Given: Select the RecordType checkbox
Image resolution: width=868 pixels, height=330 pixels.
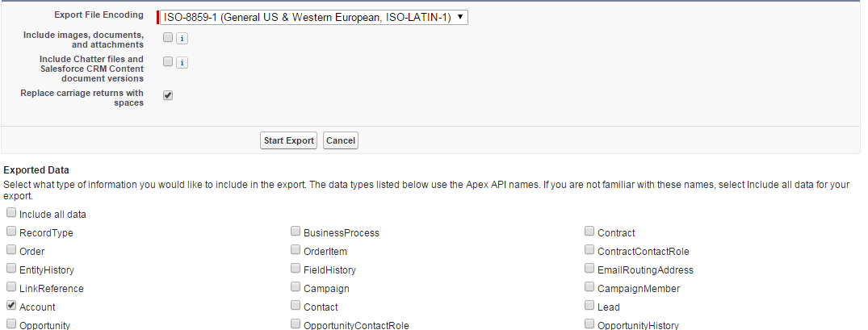Looking at the screenshot, I should click(11, 232).
